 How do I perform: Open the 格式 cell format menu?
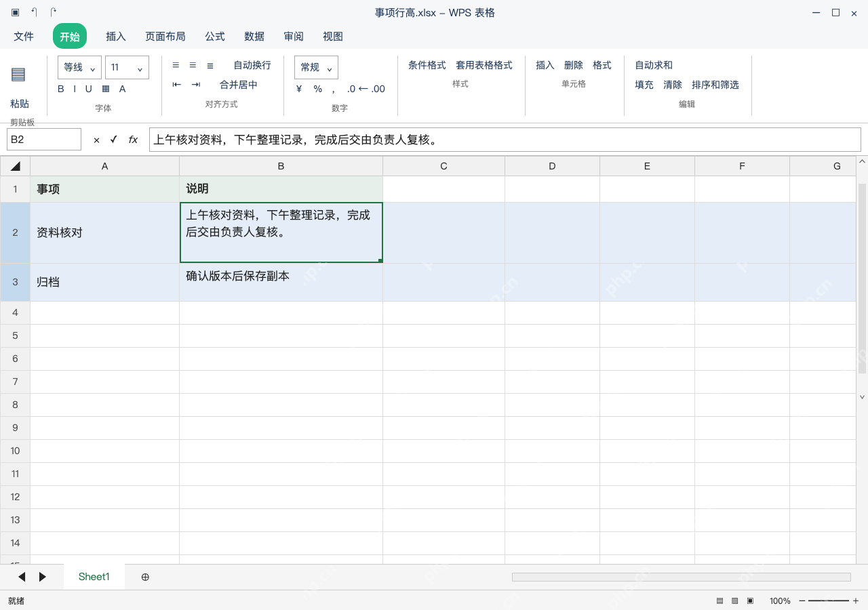pos(602,65)
